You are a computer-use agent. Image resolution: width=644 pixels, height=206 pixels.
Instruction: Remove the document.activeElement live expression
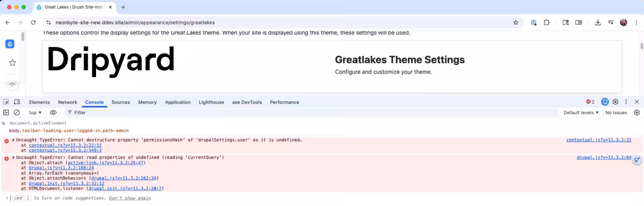coord(3,123)
